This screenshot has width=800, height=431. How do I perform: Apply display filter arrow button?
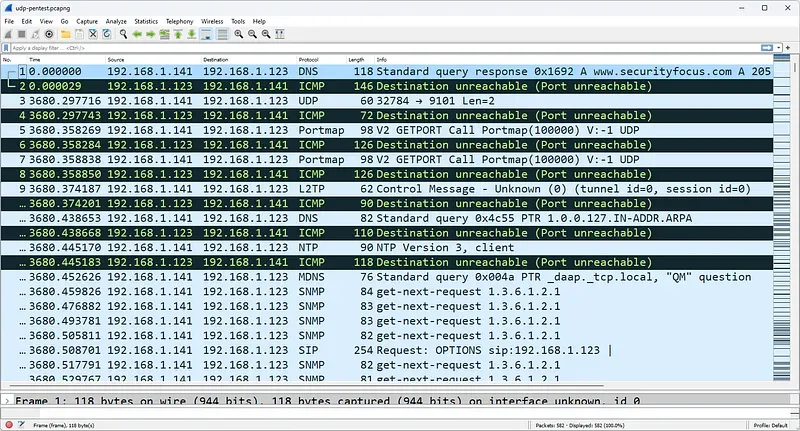(x=767, y=47)
